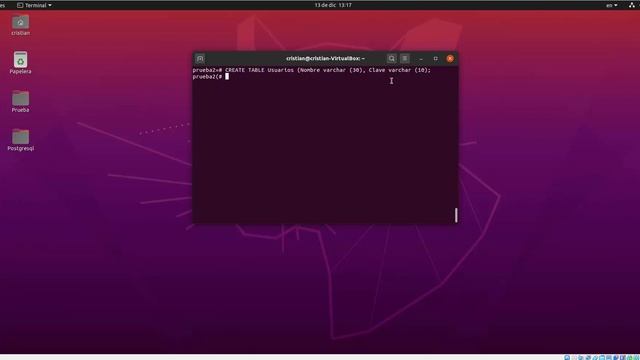Close the terminal window
This screenshot has width=640, height=360.
click(450, 58)
